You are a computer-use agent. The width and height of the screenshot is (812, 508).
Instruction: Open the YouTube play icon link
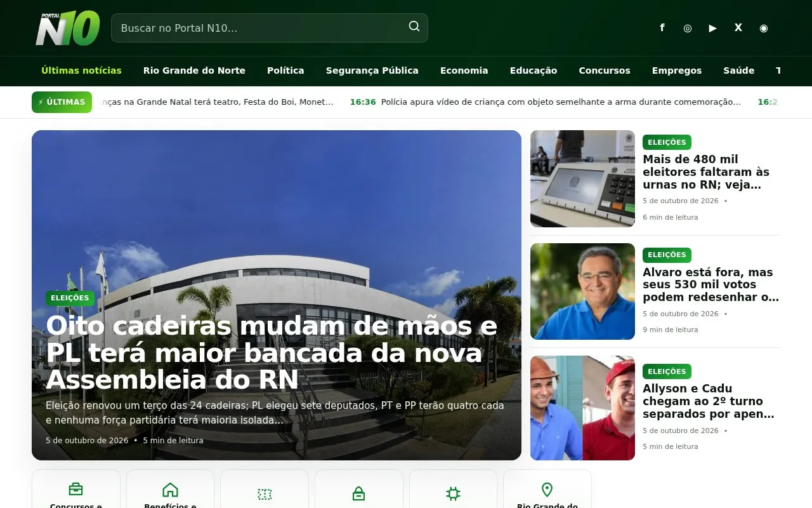713,28
